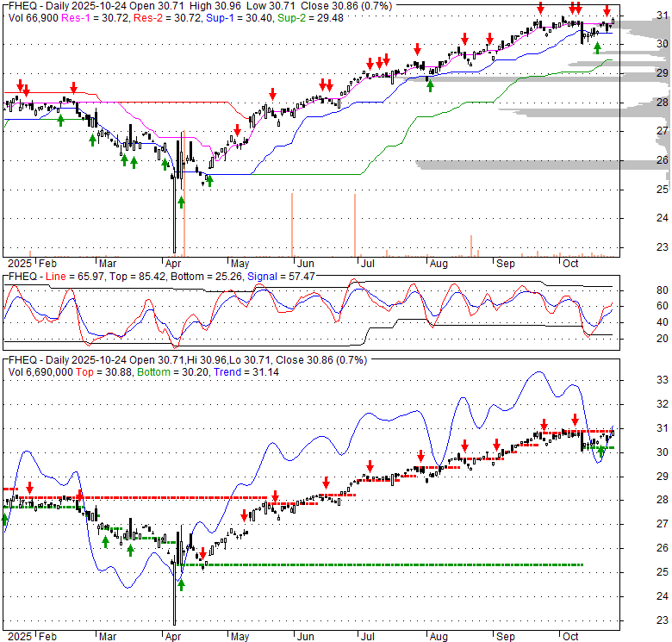Click the FHEQ ticker title in top chart header
Image resolution: width=672 pixels, height=642 pixels.
coord(22,5)
